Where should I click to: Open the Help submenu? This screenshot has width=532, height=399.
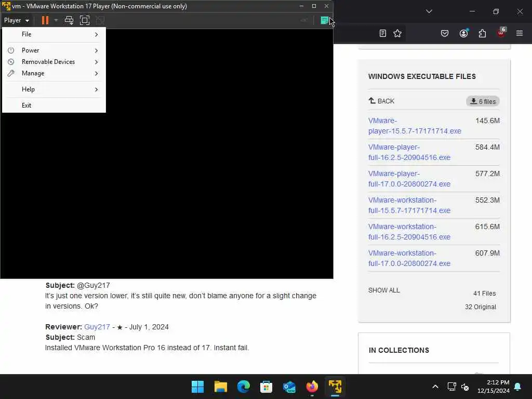(x=54, y=89)
